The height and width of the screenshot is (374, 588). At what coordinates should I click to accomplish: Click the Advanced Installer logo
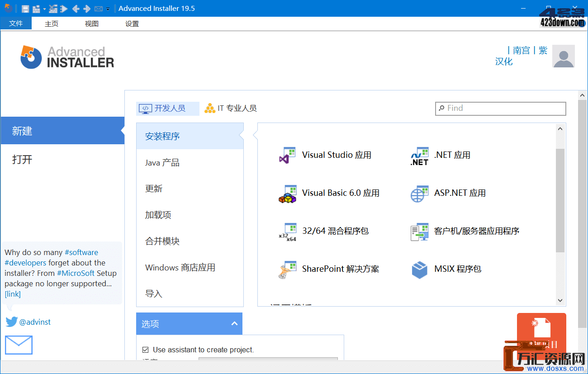pos(67,57)
